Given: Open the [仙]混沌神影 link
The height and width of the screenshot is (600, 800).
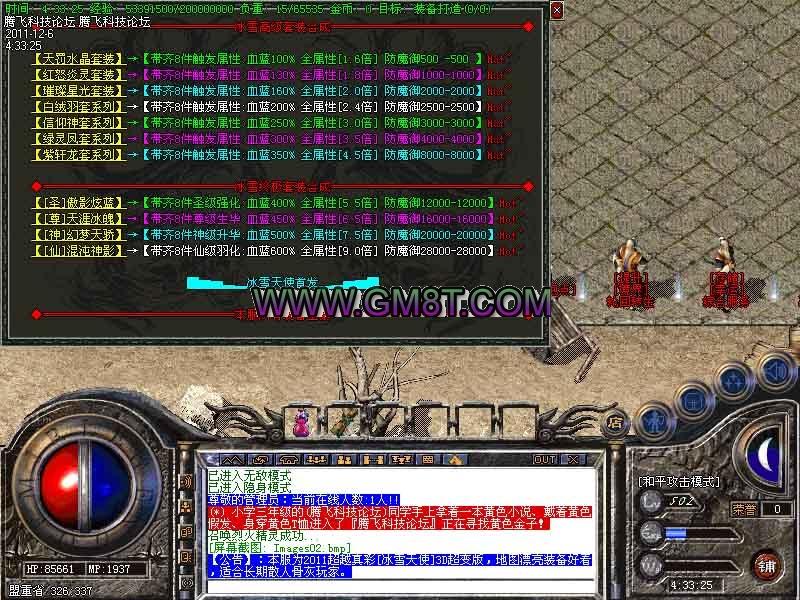Looking at the screenshot, I should pos(78,251).
